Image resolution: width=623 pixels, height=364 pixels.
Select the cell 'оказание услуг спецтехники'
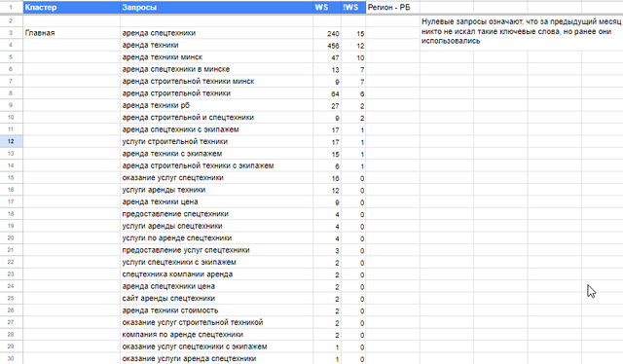point(216,178)
